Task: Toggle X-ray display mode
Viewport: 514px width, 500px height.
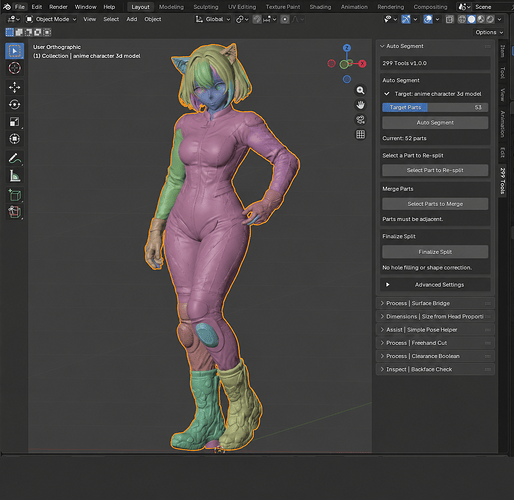Action: point(450,19)
